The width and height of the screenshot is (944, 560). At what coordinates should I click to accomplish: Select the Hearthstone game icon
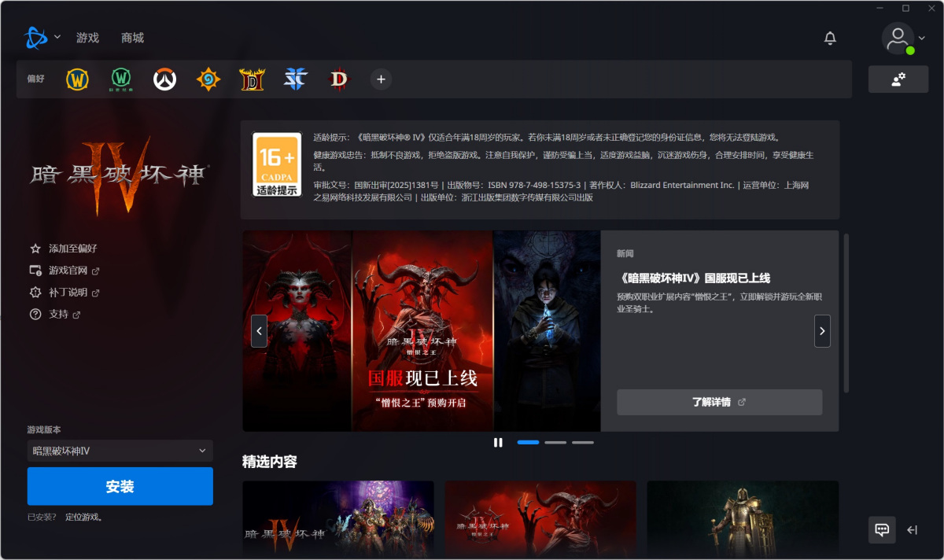[x=208, y=79]
